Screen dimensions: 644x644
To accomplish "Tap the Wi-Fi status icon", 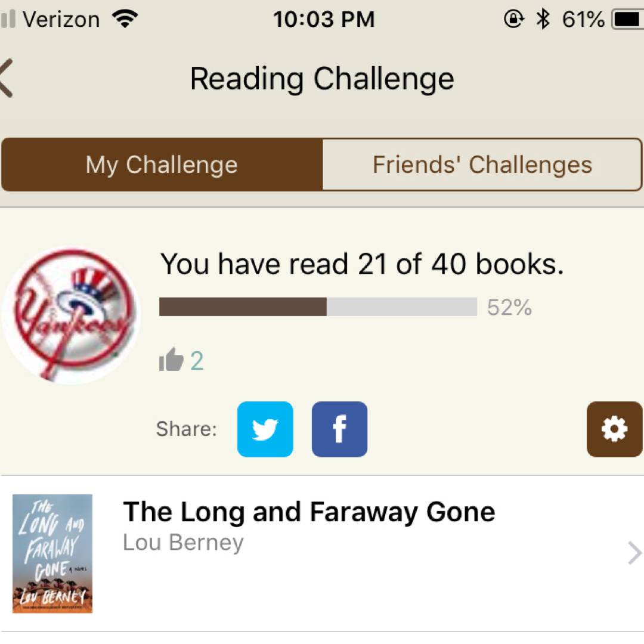I will [125, 20].
